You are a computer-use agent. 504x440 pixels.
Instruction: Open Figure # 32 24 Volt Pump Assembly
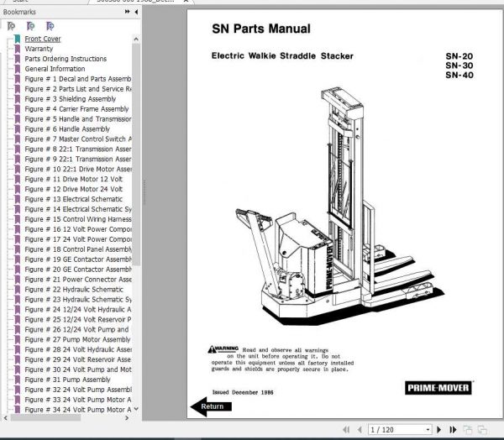pyautogui.click(x=78, y=390)
